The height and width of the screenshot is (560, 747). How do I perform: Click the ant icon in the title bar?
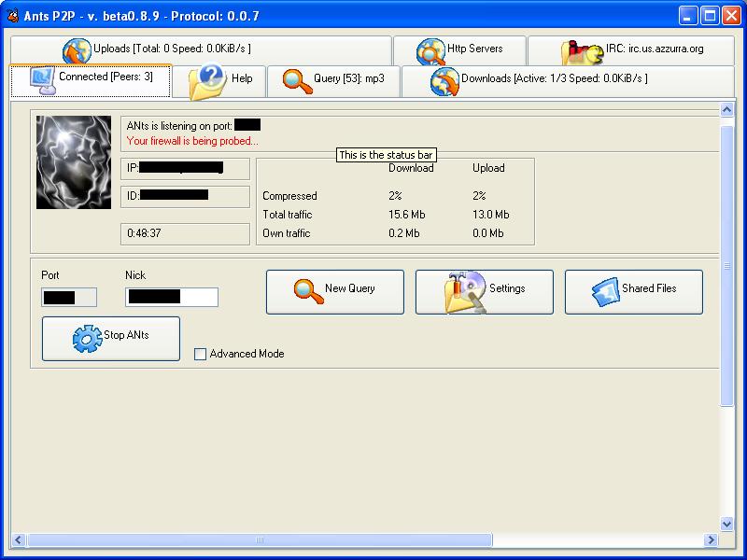[13, 16]
